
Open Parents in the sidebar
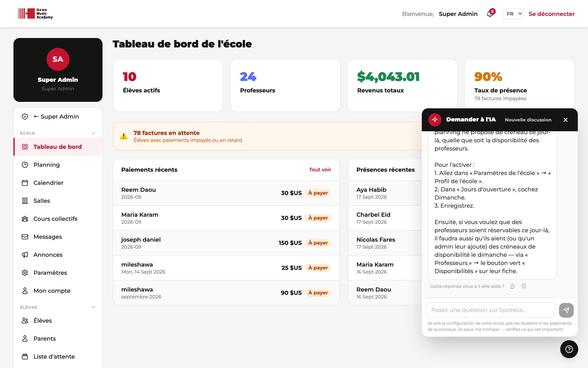pyautogui.click(x=58, y=339)
